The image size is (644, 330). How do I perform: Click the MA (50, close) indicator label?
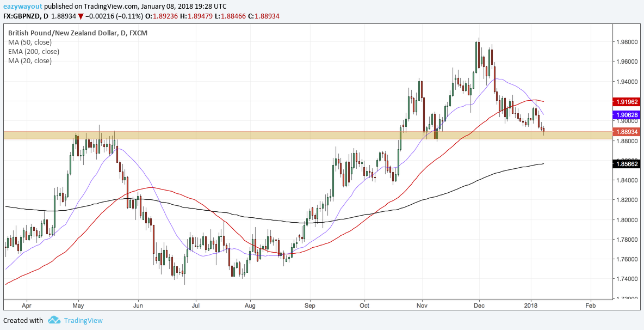pyautogui.click(x=30, y=42)
